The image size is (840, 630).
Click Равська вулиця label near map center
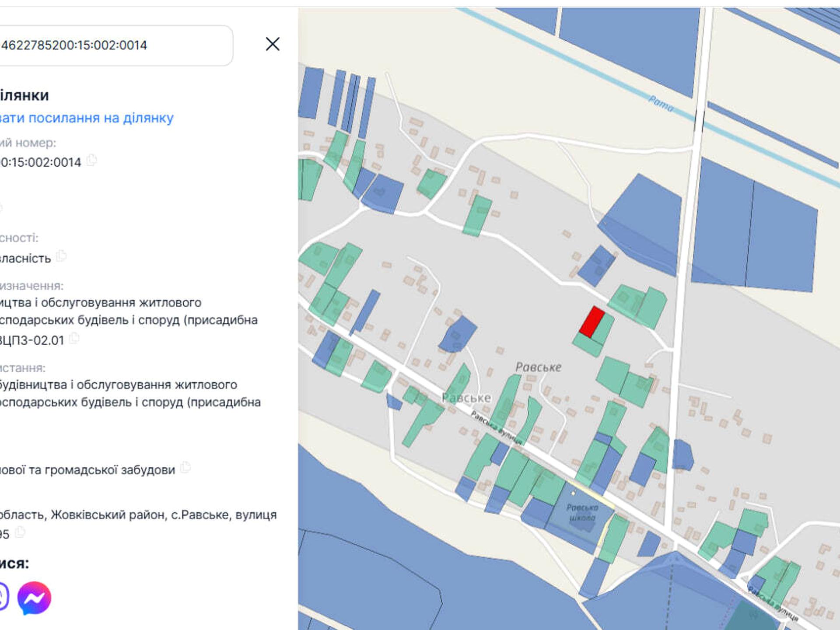[x=496, y=427]
